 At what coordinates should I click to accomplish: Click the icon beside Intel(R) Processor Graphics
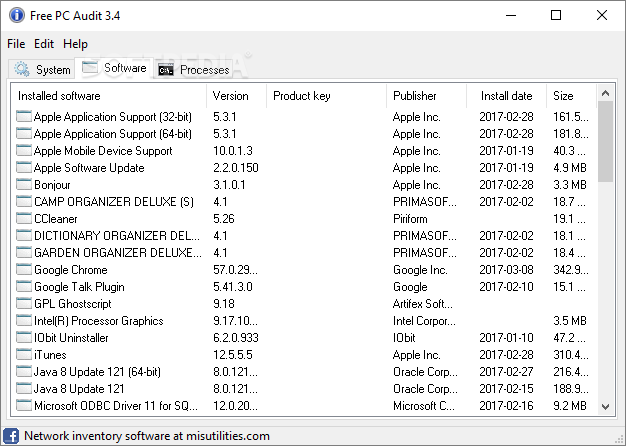(x=24, y=320)
